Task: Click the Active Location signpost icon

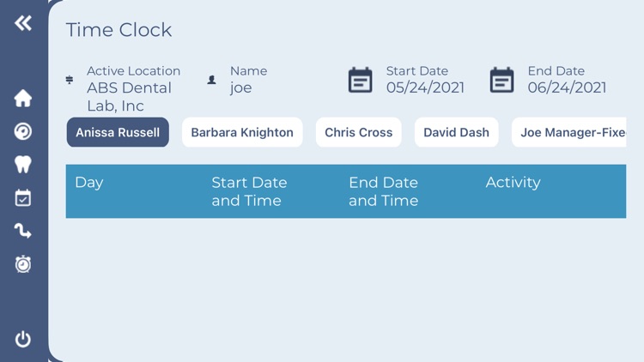Action: (70, 80)
